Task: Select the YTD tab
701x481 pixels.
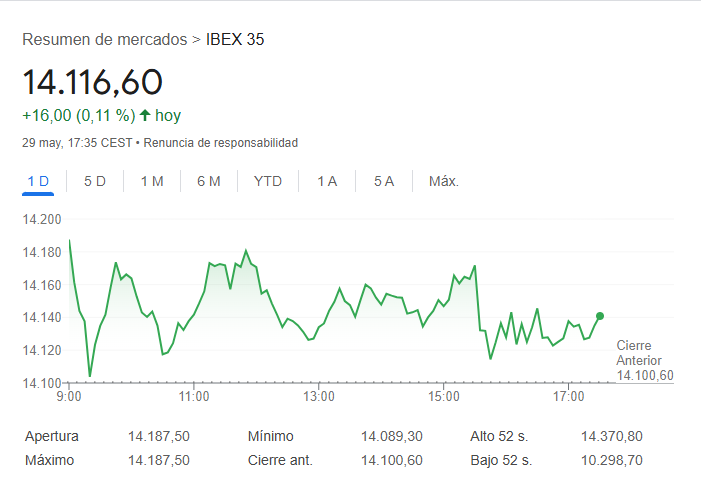Action: [268, 181]
